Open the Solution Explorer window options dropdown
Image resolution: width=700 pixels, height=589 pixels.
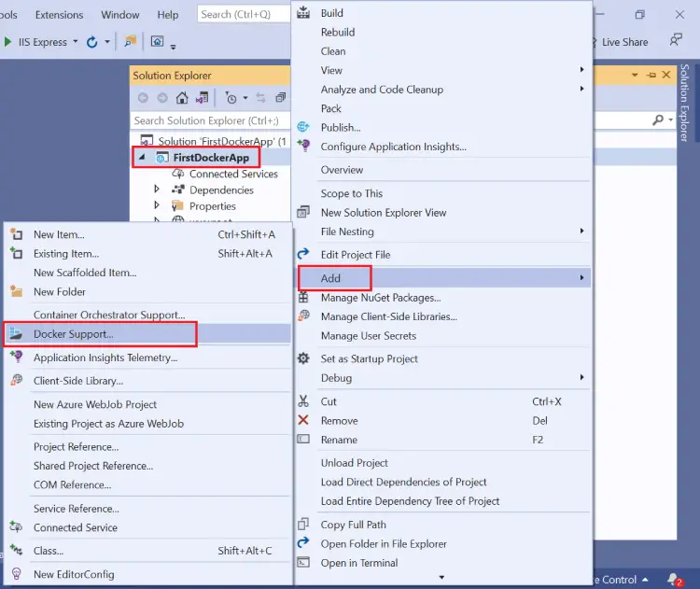tap(635, 75)
